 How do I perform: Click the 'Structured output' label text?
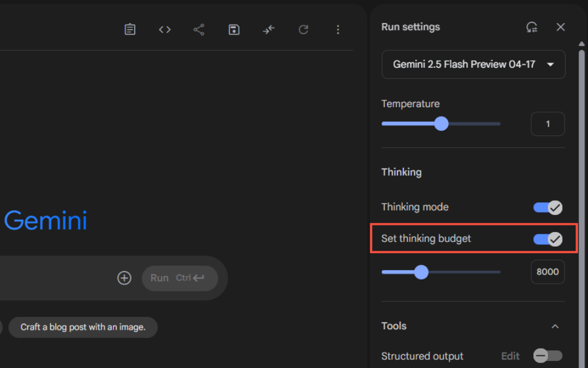click(x=422, y=356)
